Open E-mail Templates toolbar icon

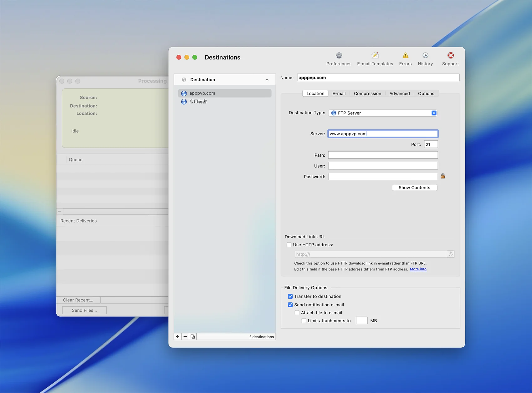pos(375,56)
